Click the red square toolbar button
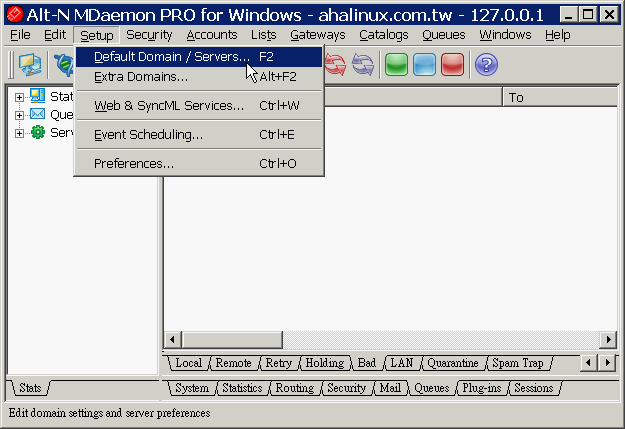Screen dimensions: 625x429 pos(452,65)
